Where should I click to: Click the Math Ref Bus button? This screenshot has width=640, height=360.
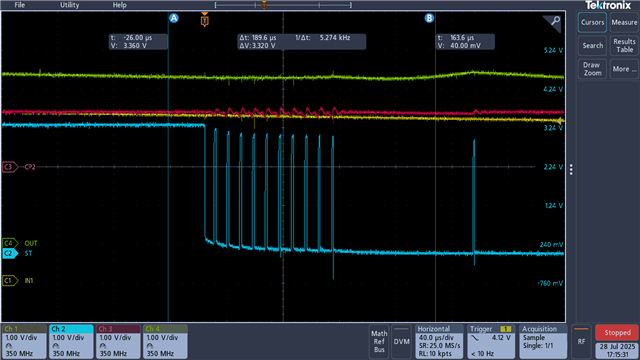pos(379,342)
